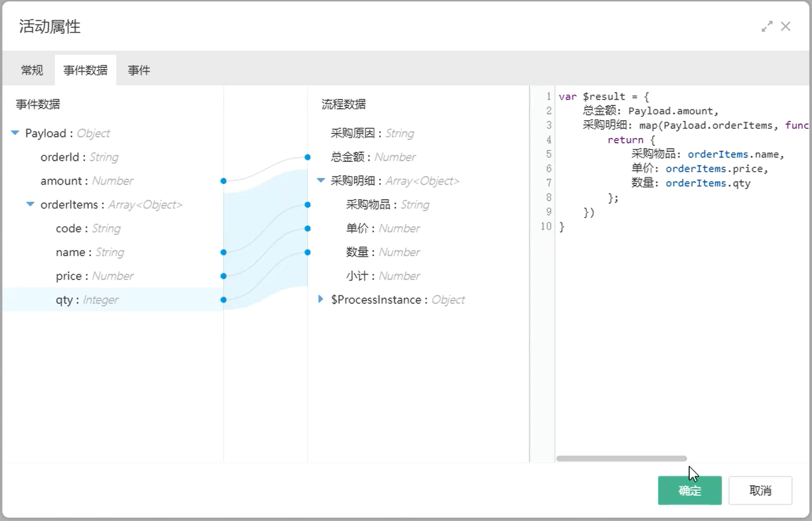Collapse the Payload object node
812x521 pixels.
tap(15, 133)
